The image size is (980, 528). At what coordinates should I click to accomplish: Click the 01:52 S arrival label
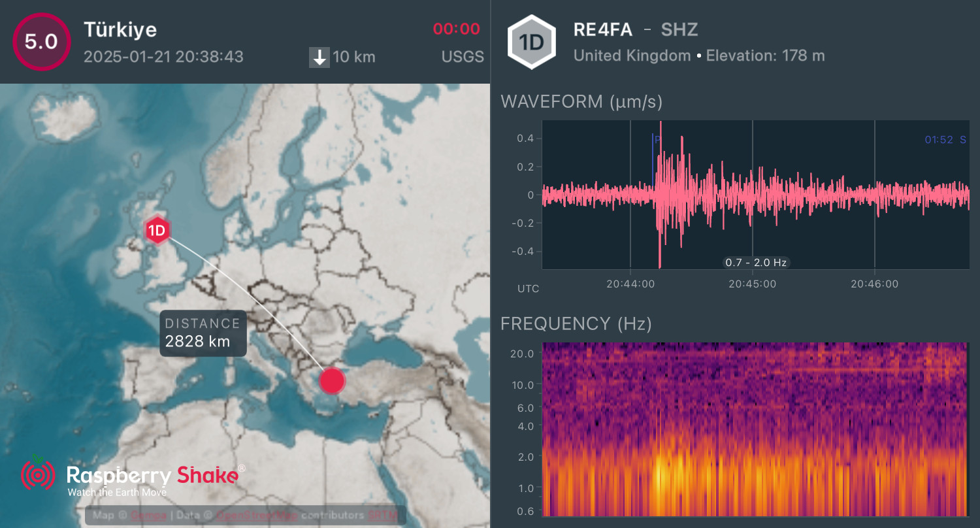945,140
